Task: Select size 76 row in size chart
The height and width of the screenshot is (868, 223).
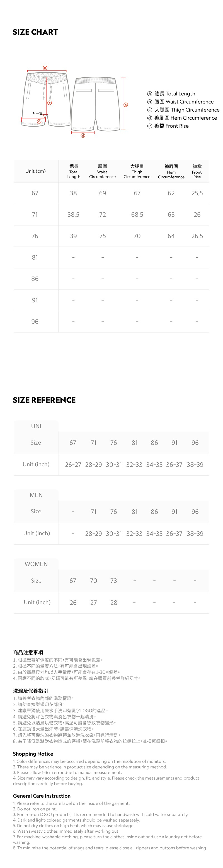Action: pyautogui.click(x=35, y=236)
